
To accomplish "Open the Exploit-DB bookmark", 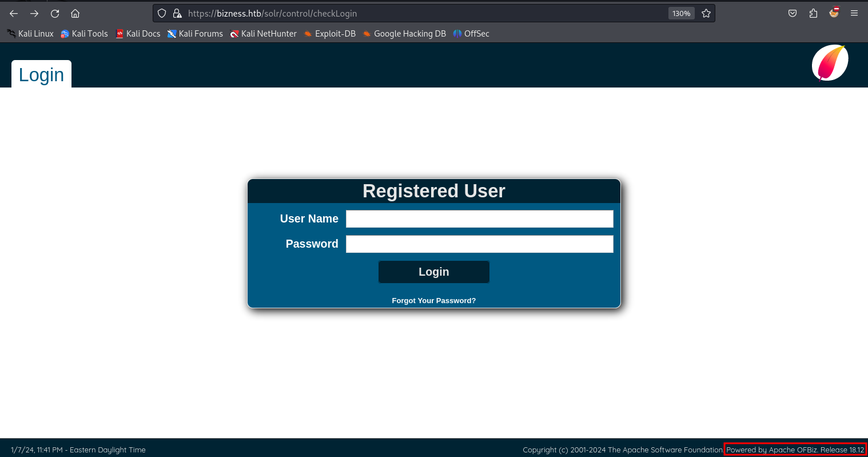I will 329,34.
